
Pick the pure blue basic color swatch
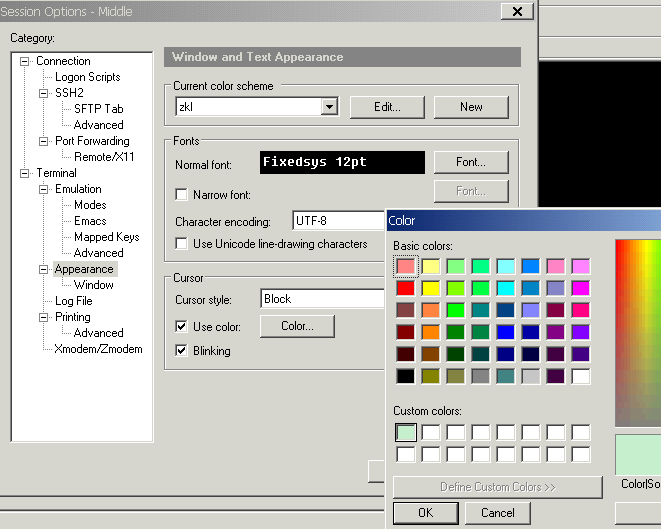506,332
